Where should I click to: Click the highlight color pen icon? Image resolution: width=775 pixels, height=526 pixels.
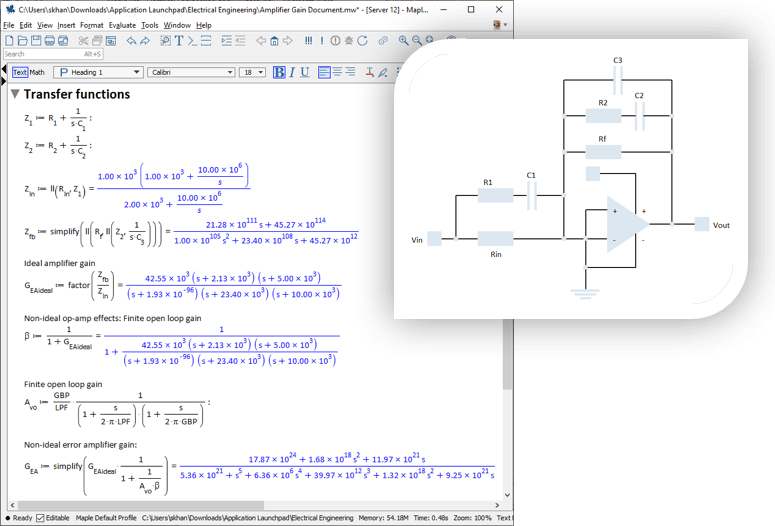(x=383, y=72)
